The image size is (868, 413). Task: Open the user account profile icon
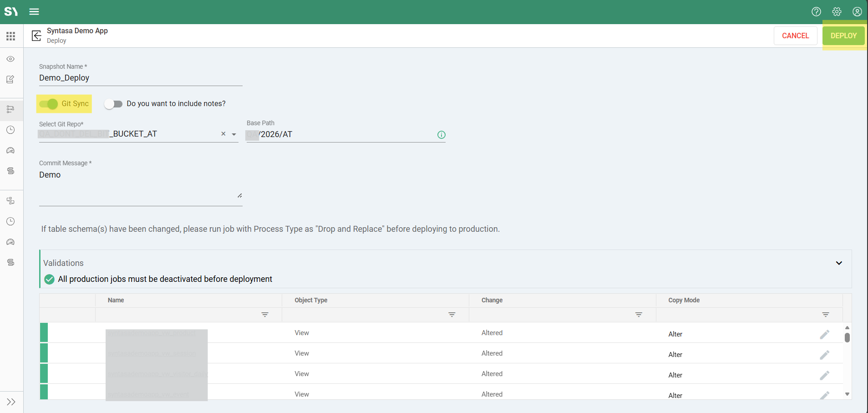pos(857,12)
